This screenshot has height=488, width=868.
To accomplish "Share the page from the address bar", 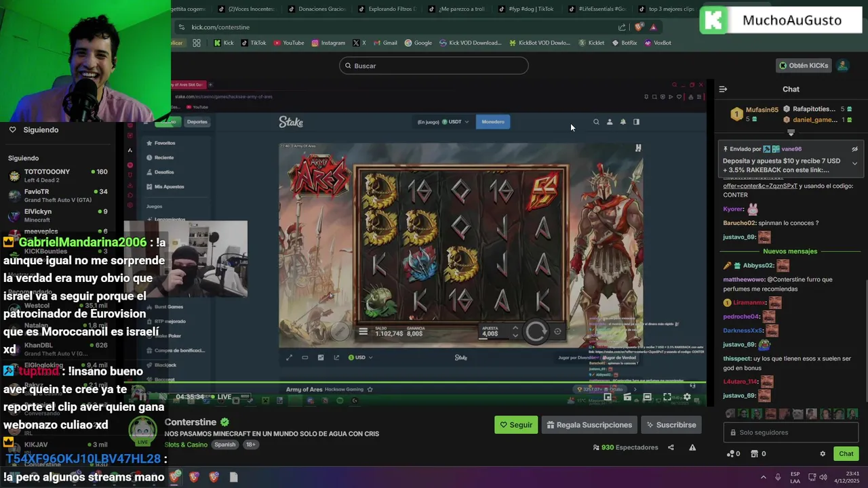I will (x=622, y=27).
